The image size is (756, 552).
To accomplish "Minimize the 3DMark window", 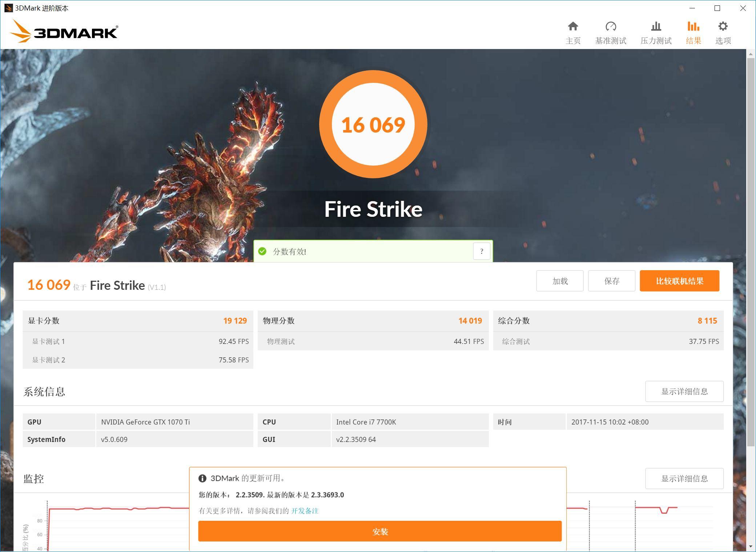I will [x=692, y=8].
